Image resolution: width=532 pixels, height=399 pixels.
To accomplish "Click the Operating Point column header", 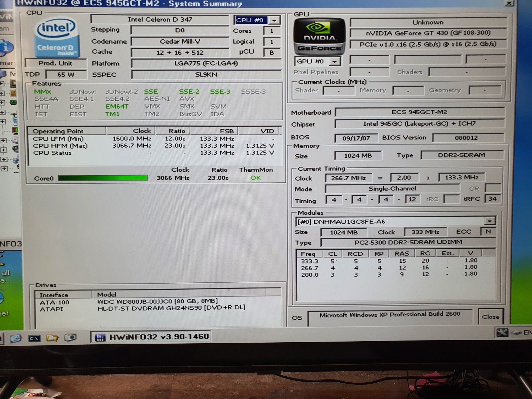I will click(x=67, y=131).
